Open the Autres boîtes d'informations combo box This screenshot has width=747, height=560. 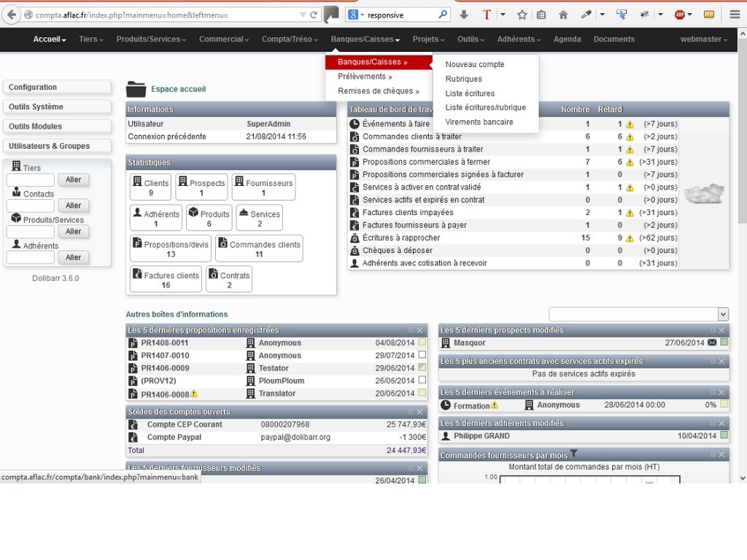(x=638, y=314)
